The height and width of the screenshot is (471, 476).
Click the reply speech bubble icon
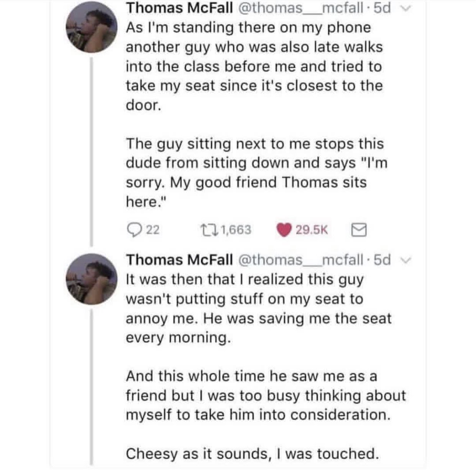[x=133, y=230]
